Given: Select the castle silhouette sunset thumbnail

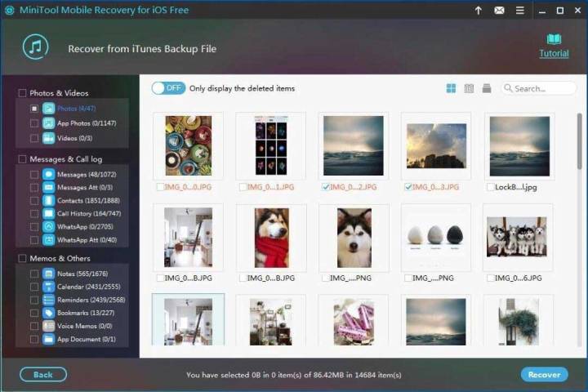Looking at the screenshot, I should 436,146.
